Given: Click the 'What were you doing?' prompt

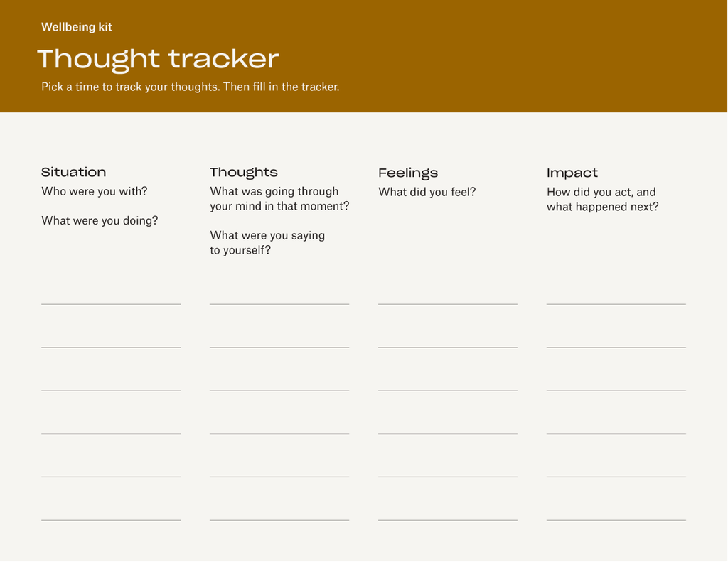Looking at the screenshot, I should point(100,220).
